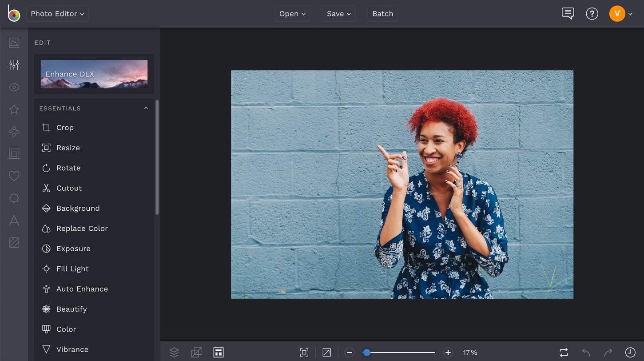Click the fit-to-screen icon

coord(304,353)
